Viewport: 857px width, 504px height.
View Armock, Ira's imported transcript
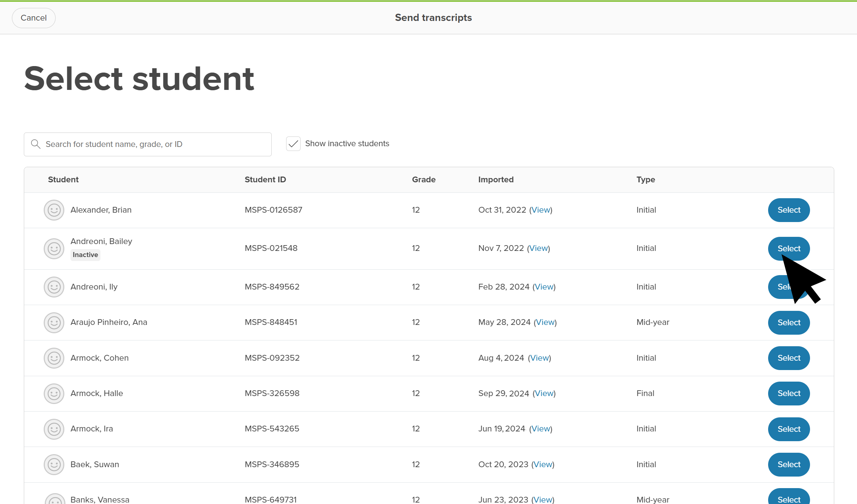tap(541, 429)
